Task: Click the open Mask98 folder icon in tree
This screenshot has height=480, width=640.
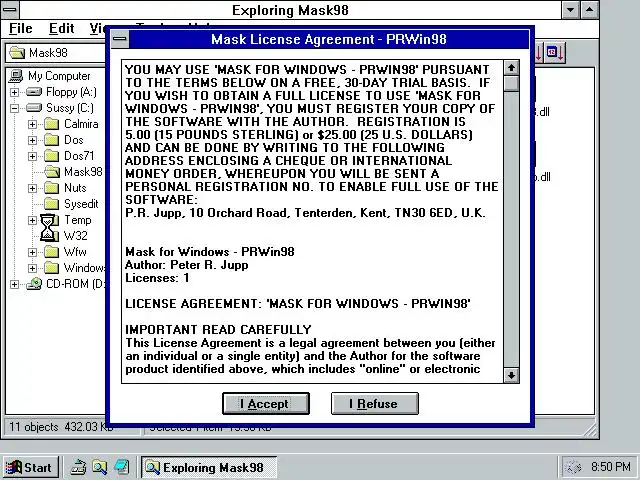Action: 52,172
